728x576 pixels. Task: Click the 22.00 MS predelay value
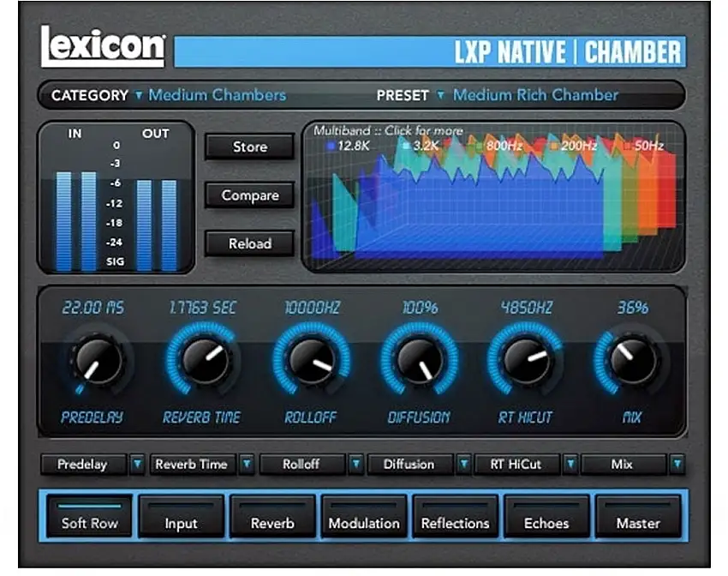click(x=92, y=308)
